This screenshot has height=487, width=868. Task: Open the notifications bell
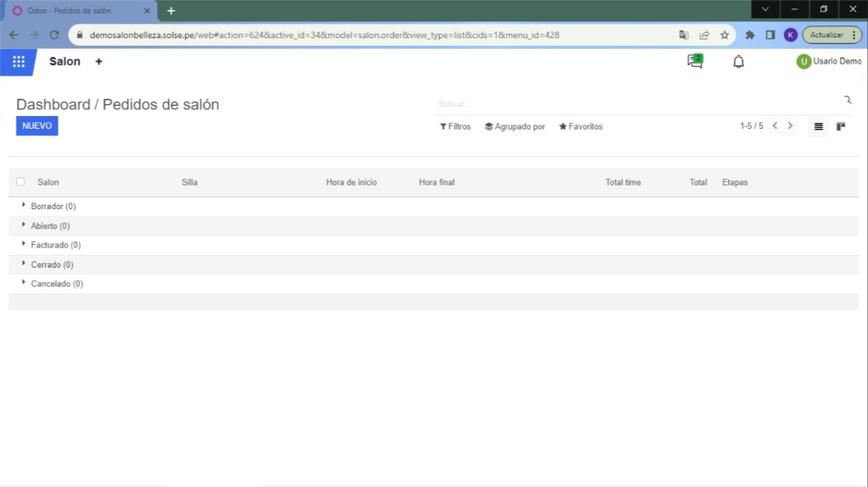(x=738, y=62)
